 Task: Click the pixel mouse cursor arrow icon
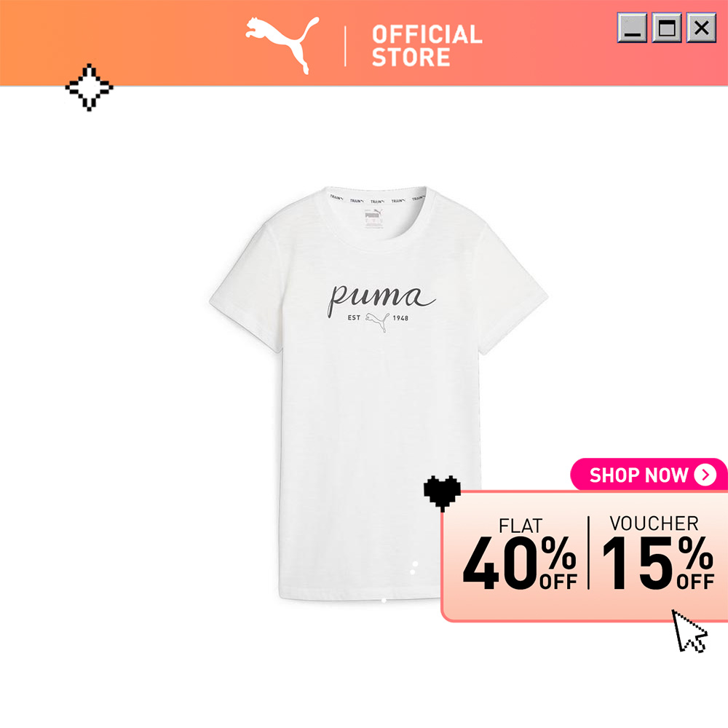pyautogui.click(x=689, y=631)
